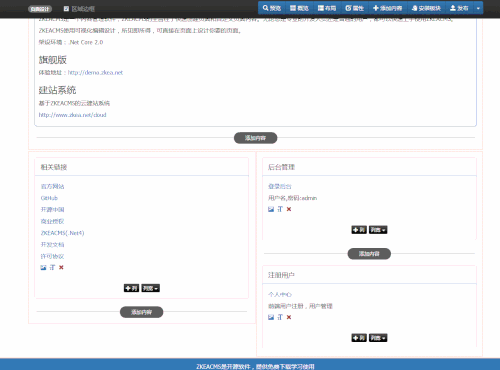This screenshot has height=370, width=500.
Task: Open the 登录后台 link
Action: click(x=280, y=186)
